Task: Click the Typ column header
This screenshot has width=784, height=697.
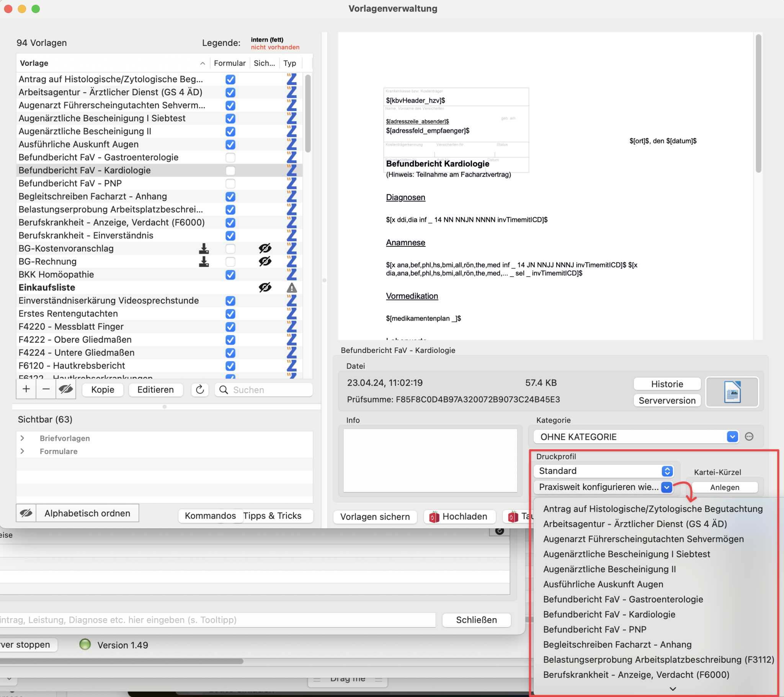Action: 289,63
